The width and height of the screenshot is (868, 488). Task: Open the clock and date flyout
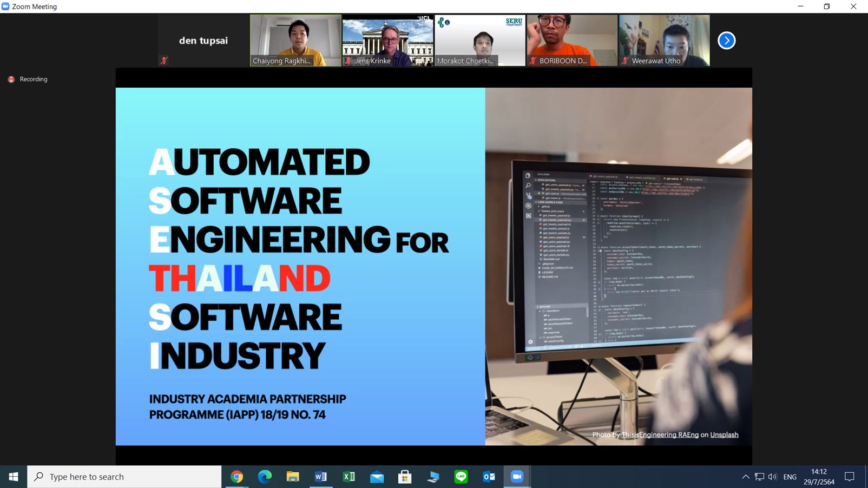[x=819, y=477]
